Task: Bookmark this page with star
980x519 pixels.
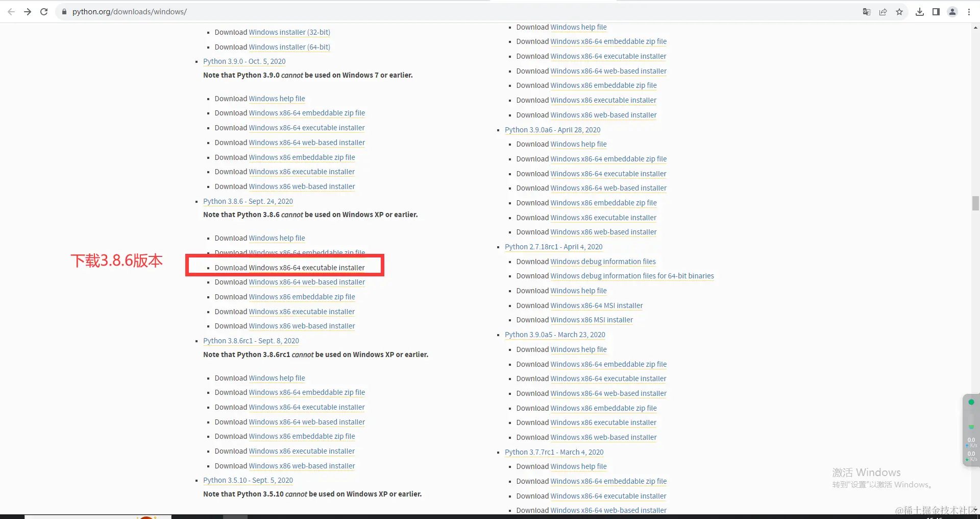Action: (899, 12)
